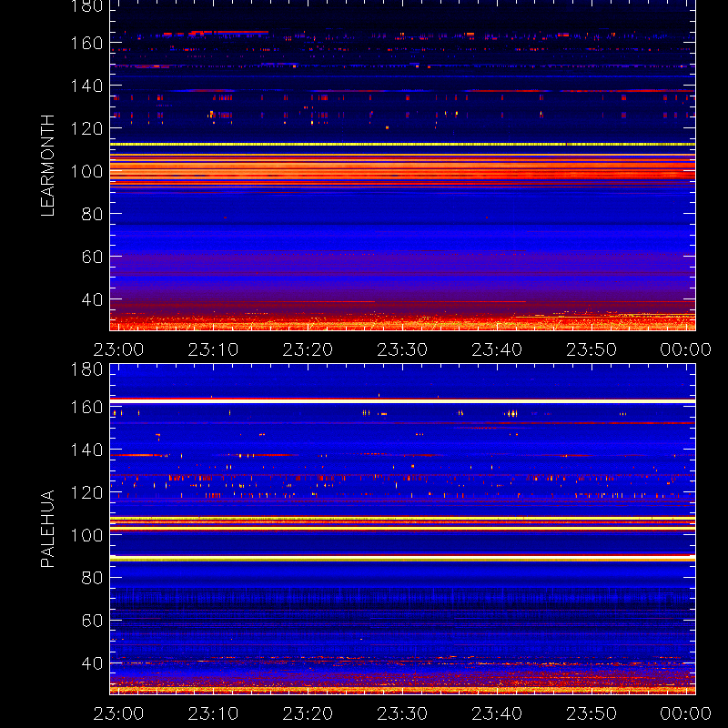This screenshot has height=728, width=728.
Task: Click inside the Learmonth spectrogram plot
Action: click(x=402, y=166)
